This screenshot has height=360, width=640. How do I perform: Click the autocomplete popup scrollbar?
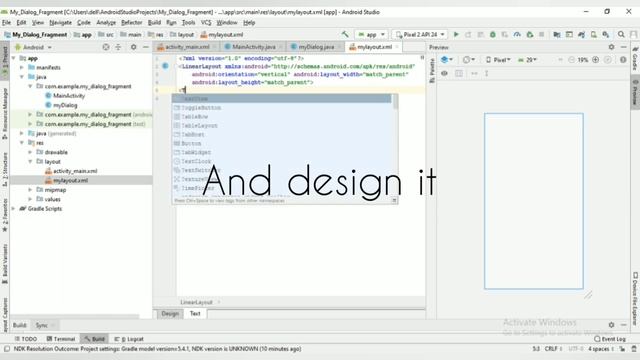coord(395,102)
